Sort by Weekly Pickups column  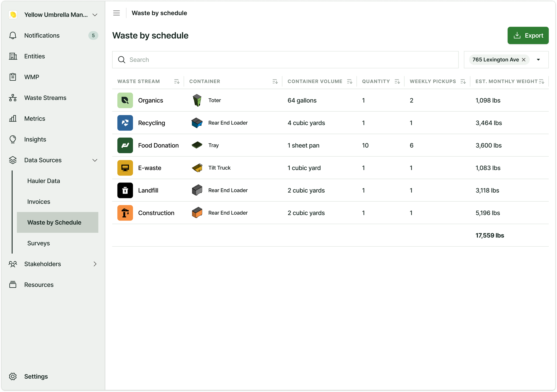click(x=463, y=81)
